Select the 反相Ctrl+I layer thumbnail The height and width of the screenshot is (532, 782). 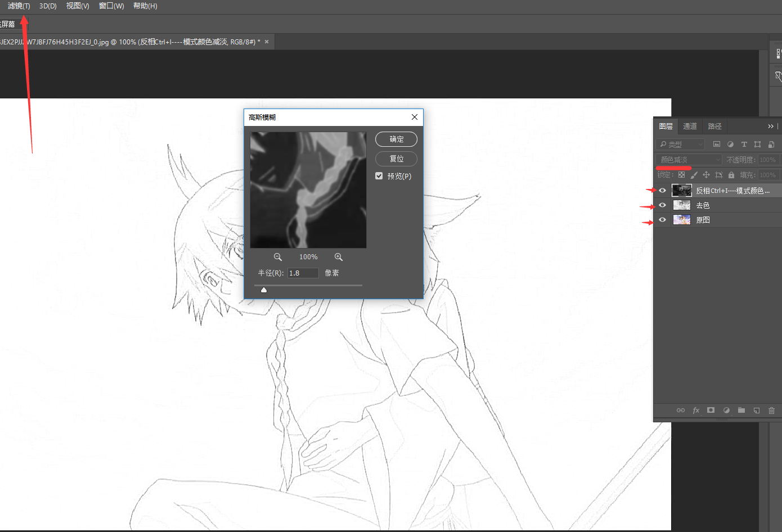(682, 191)
